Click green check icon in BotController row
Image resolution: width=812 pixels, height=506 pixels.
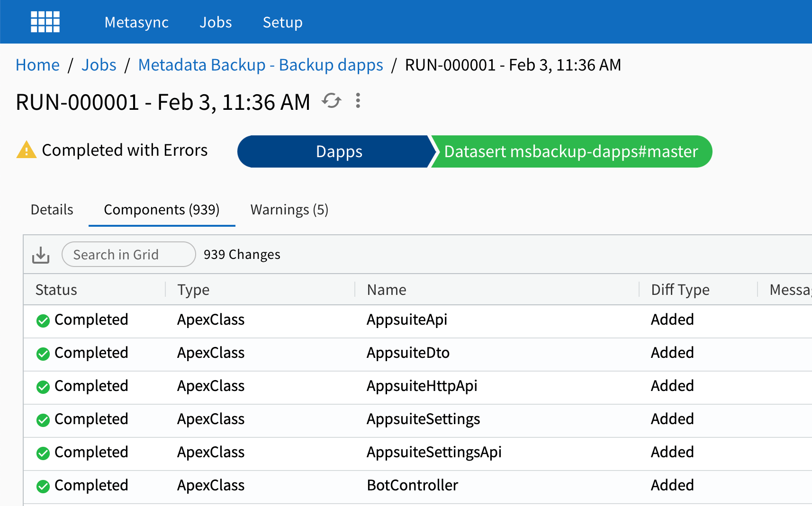point(43,487)
